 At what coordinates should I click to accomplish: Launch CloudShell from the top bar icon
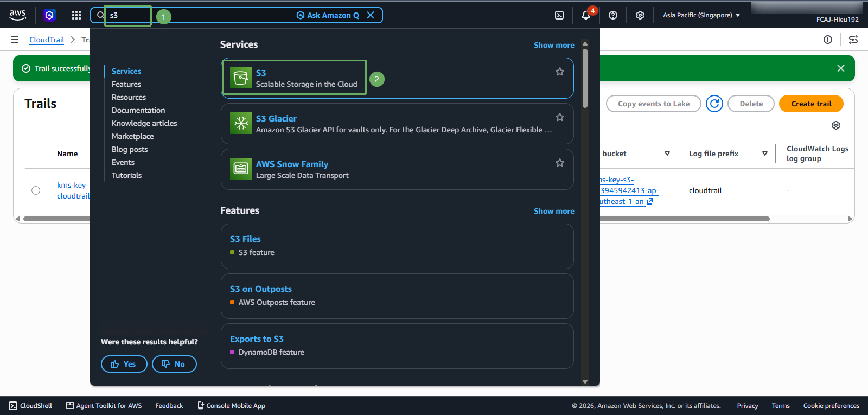click(x=559, y=15)
